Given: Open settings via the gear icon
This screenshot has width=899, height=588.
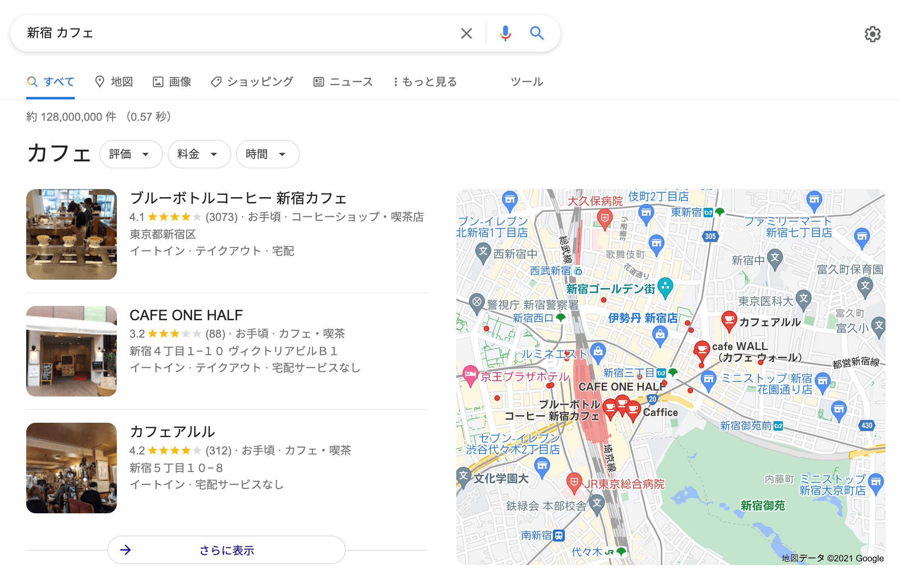Looking at the screenshot, I should 872,34.
